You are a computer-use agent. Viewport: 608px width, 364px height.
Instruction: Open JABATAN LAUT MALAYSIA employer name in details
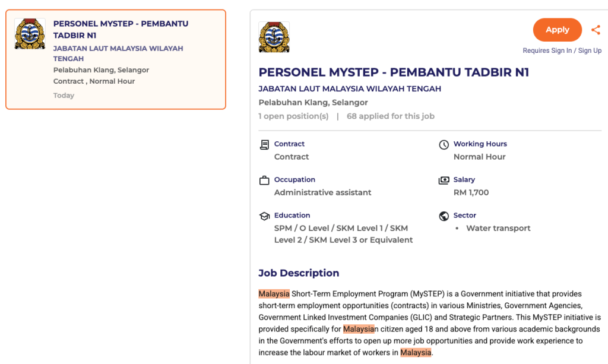[x=350, y=89]
